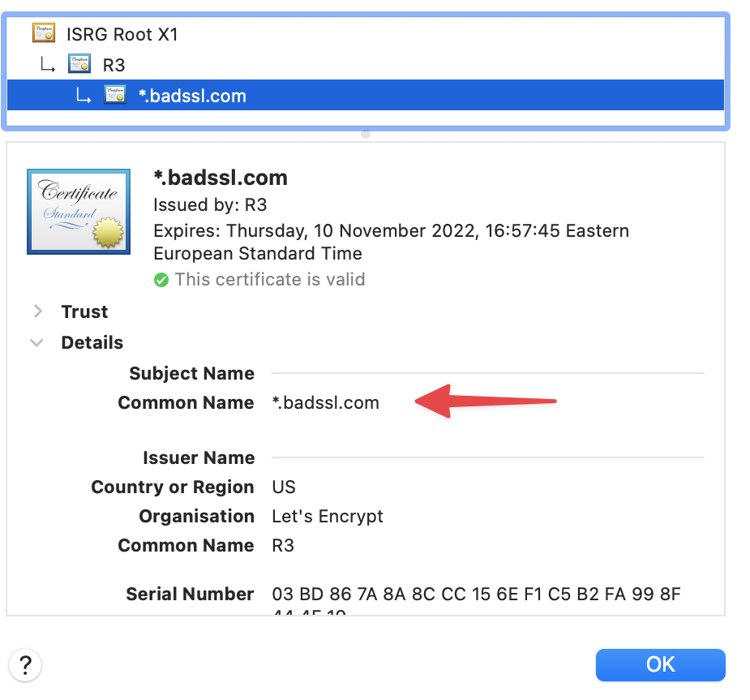Expand the Trust section
This screenshot has width=750, height=700.
tap(38, 311)
